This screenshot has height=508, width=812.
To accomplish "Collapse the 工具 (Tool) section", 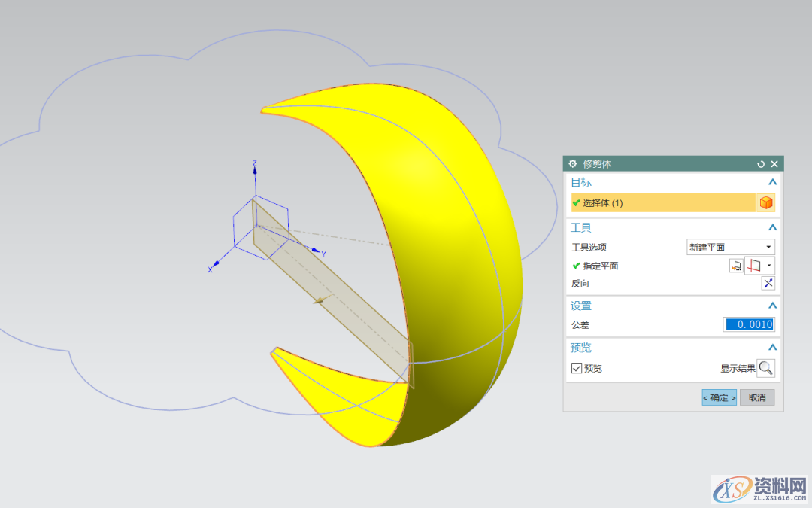I will (771, 227).
